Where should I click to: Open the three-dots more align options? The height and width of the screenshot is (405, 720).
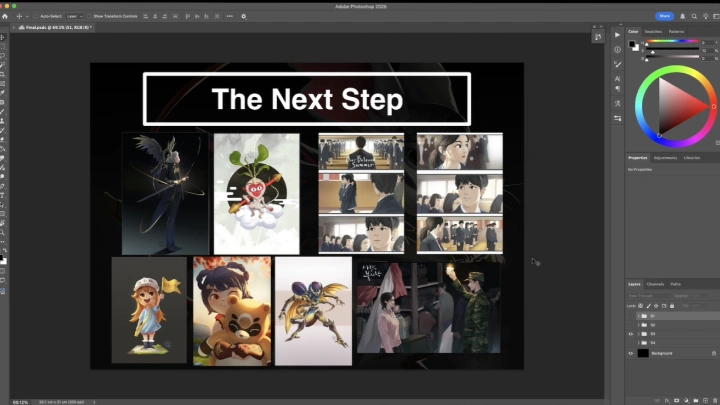pyautogui.click(x=230, y=16)
